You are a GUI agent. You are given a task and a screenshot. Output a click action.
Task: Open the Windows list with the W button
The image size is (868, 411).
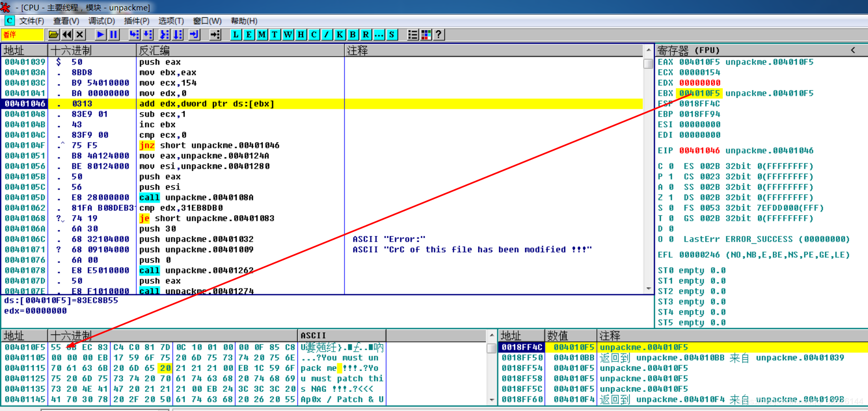pyautogui.click(x=288, y=35)
